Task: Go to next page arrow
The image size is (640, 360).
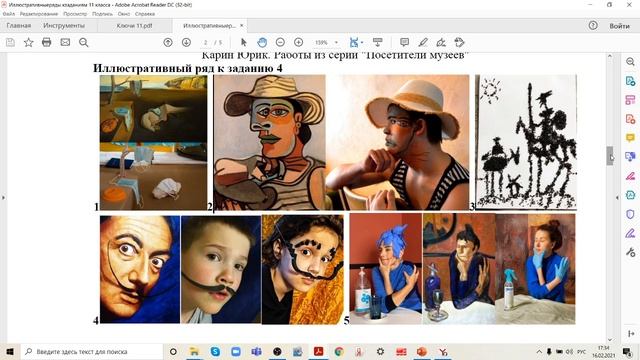Action: (x=186, y=42)
